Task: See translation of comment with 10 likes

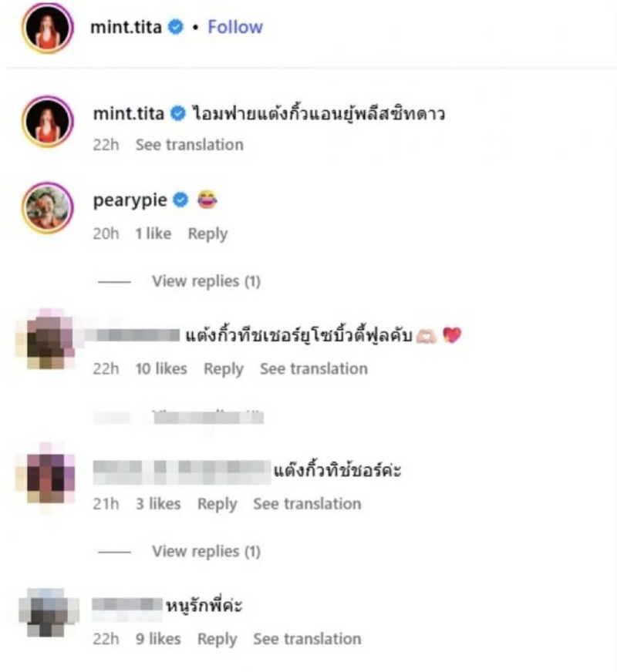Action: tap(314, 368)
